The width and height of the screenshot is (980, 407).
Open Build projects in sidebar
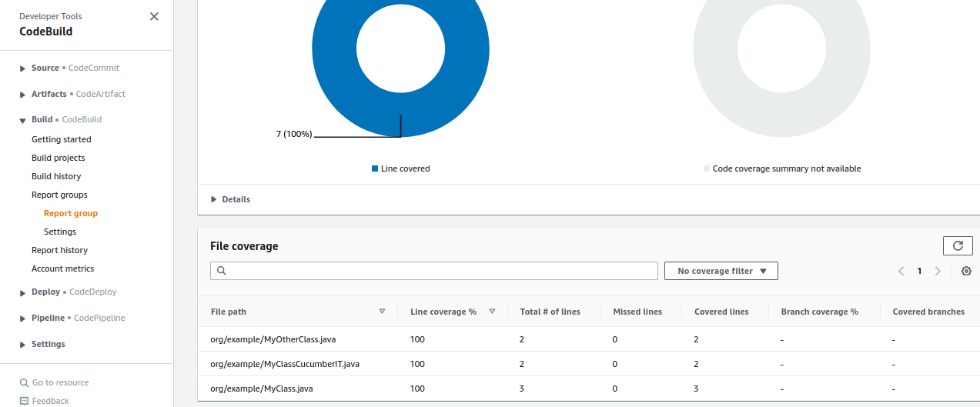pos(59,158)
